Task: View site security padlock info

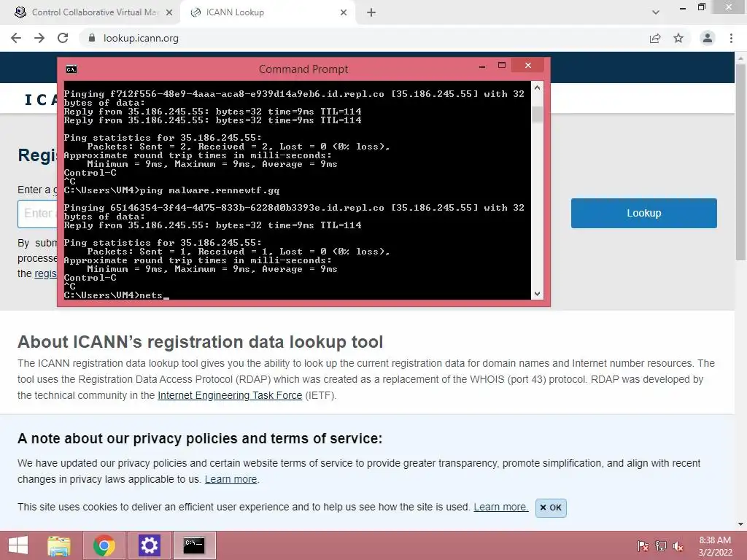Action: click(92, 38)
